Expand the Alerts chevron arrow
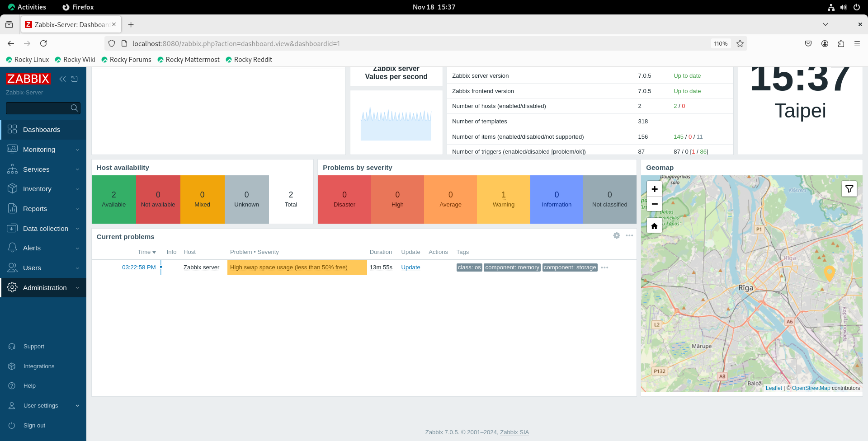Image resolution: width=868 pixels, height=441 pixels. coord(77,249)
